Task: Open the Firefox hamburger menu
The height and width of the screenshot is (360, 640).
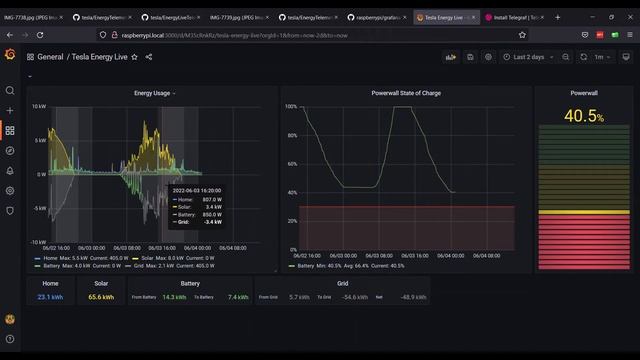Action: coord(630,35)
